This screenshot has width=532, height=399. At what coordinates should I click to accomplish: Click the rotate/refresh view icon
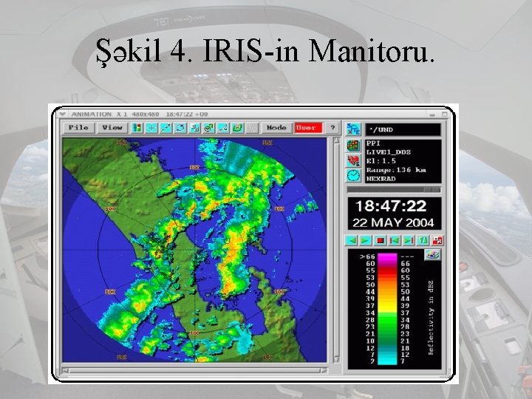point(180,128)
